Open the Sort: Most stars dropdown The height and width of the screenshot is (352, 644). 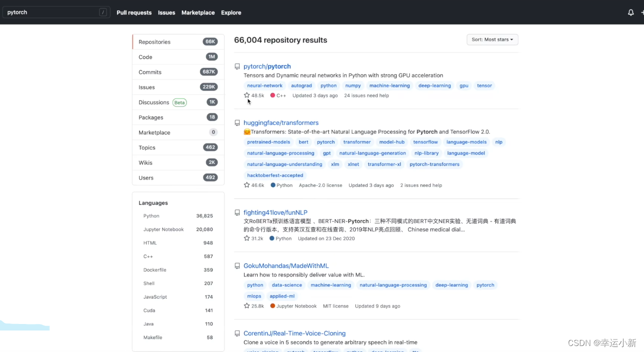[492, 39]
